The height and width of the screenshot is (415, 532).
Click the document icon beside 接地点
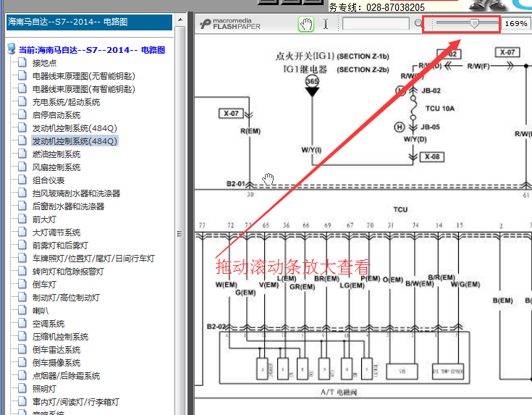pos(22,62)
